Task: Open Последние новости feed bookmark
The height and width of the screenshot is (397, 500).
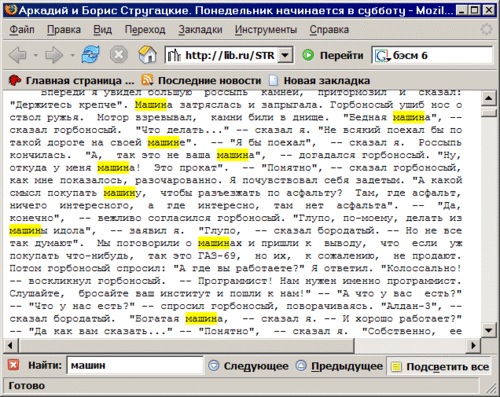Action: [201, 80]
